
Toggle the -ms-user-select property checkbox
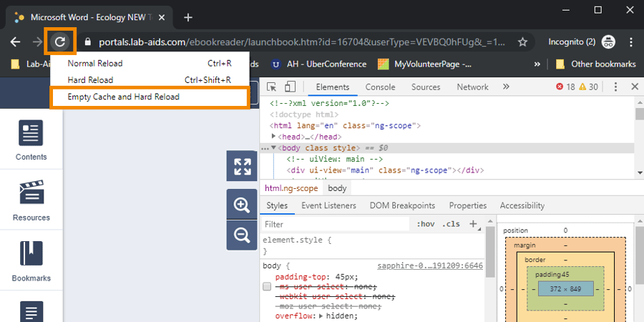(x=267, y=286)
